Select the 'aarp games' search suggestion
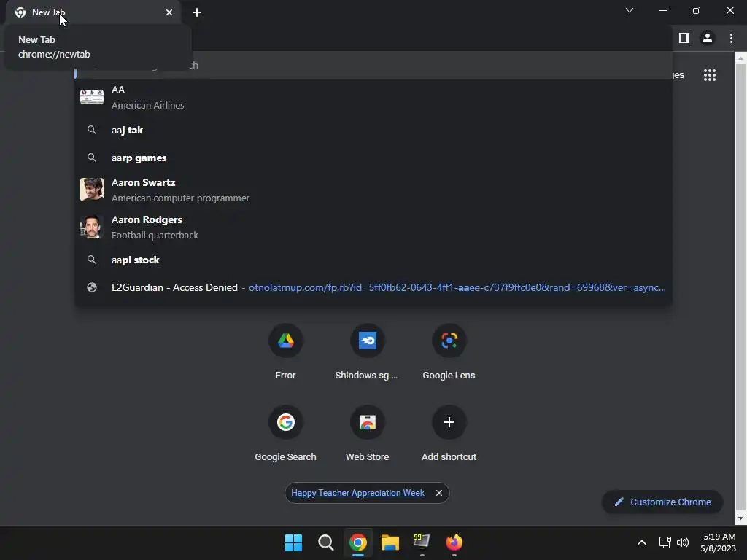Image resolution: width=747 pixels, height=560 pixels. 373,157
